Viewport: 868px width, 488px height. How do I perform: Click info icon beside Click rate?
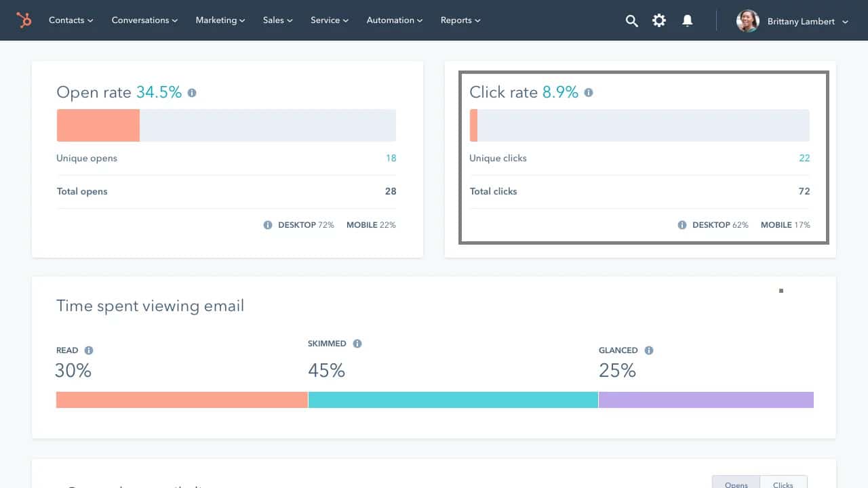coord(589,93)
